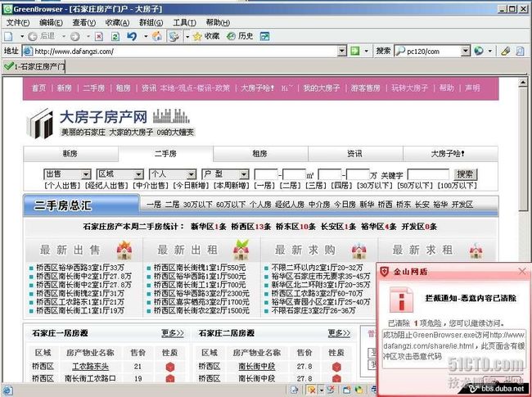Open listing 桥西区裕华西路3室1厅33万

coord(80,268)
